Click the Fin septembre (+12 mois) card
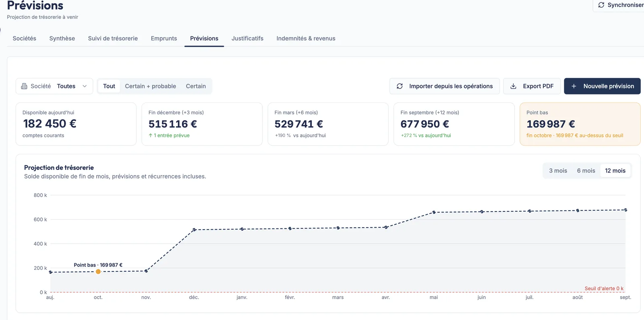The width and height of the screenshot is (644, 320). [454, 124]
